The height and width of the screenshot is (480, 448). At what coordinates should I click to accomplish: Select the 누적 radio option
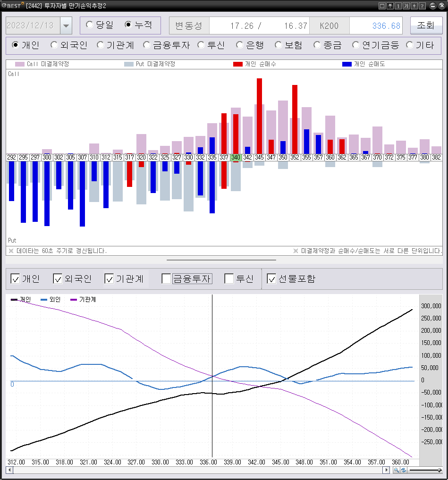click(128, 25)
